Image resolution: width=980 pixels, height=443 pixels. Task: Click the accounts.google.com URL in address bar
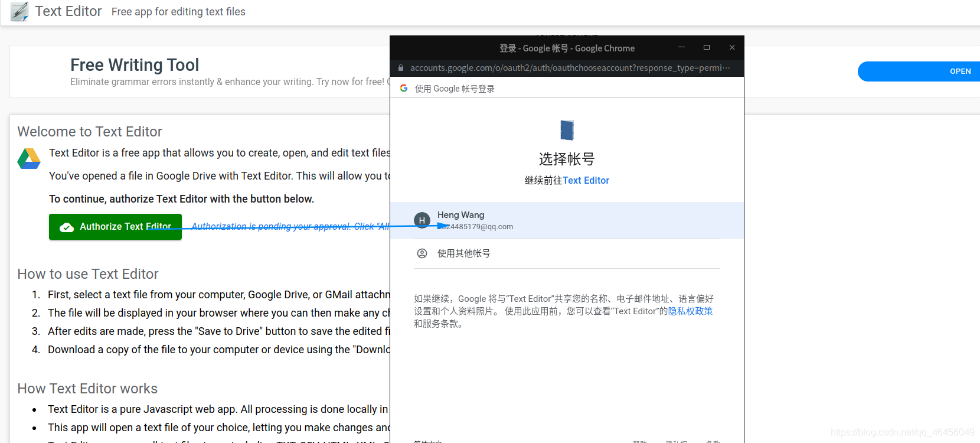570,68
